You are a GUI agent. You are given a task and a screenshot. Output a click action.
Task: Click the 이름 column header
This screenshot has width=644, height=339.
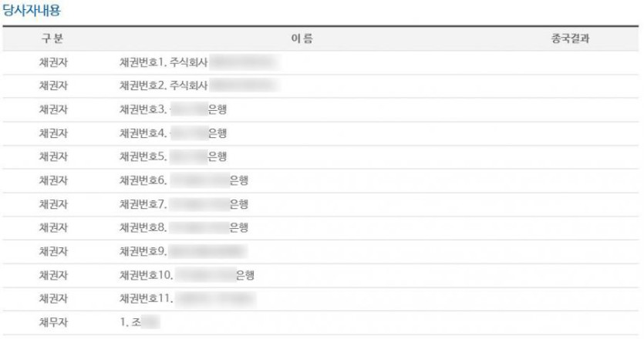click(x=302, y=39)
